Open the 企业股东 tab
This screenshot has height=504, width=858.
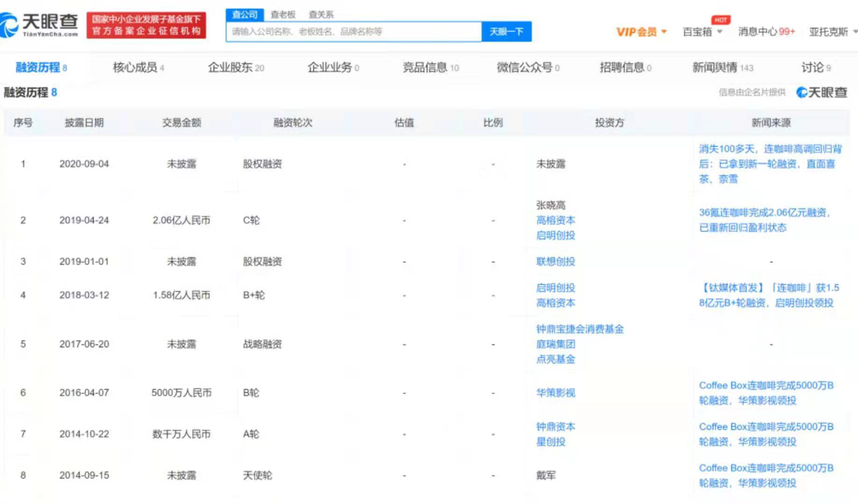click(236, 67)
